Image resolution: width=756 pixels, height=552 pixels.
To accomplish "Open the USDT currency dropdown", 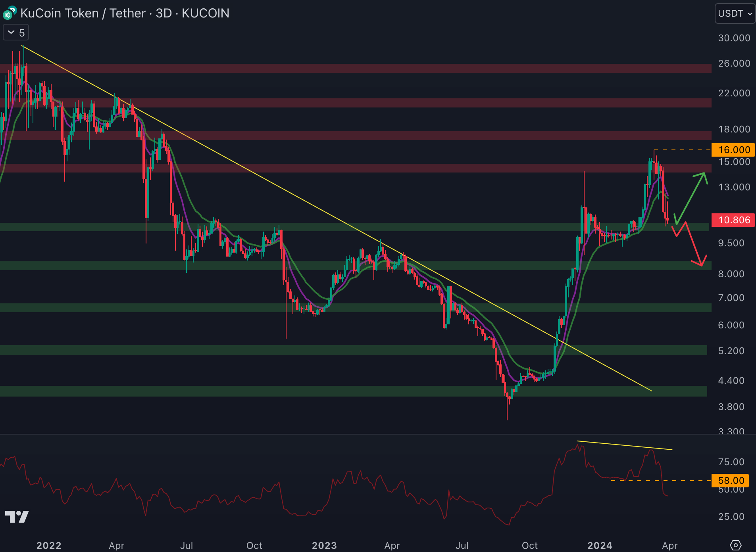I will [x=735, y=13].
